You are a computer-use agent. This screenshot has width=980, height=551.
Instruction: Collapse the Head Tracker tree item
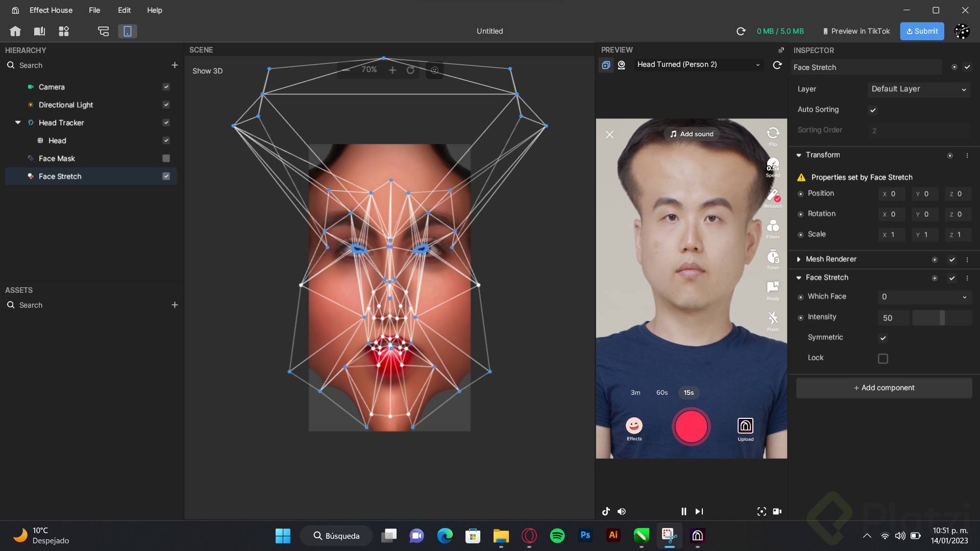coord(18,122)
